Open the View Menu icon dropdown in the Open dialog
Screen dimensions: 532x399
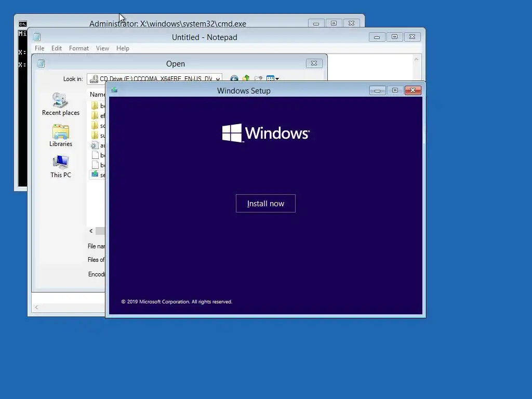pos(272,78)
